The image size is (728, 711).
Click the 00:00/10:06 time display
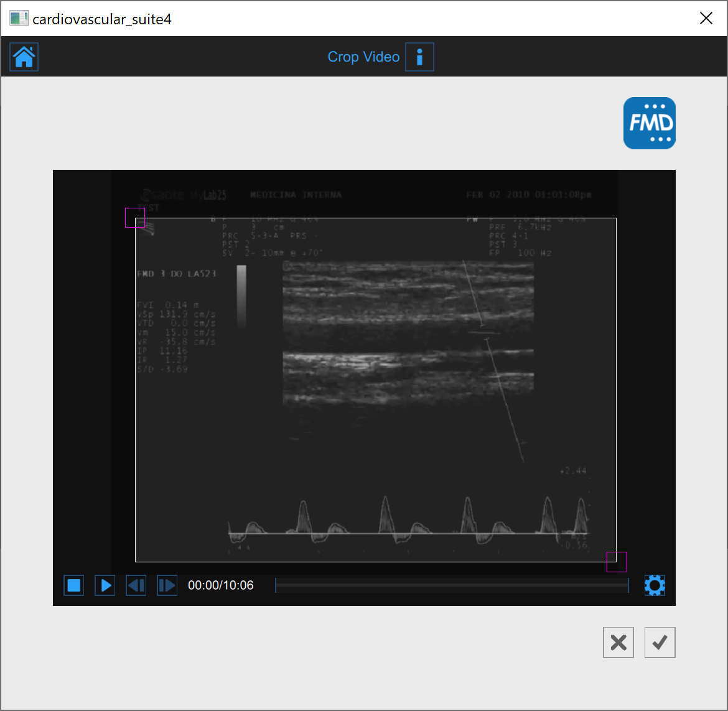point(221,585)
